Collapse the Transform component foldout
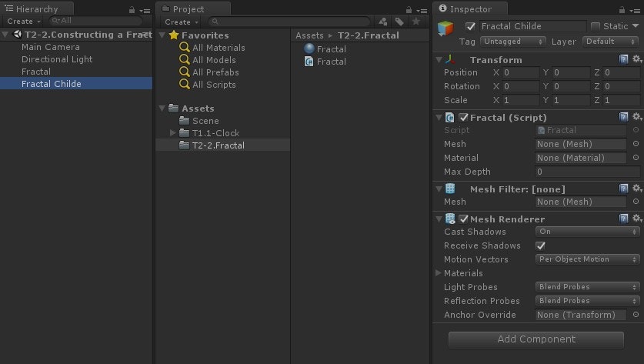This screenshot has width=644, height=364. pyautogui.click(x=439, y=60)
